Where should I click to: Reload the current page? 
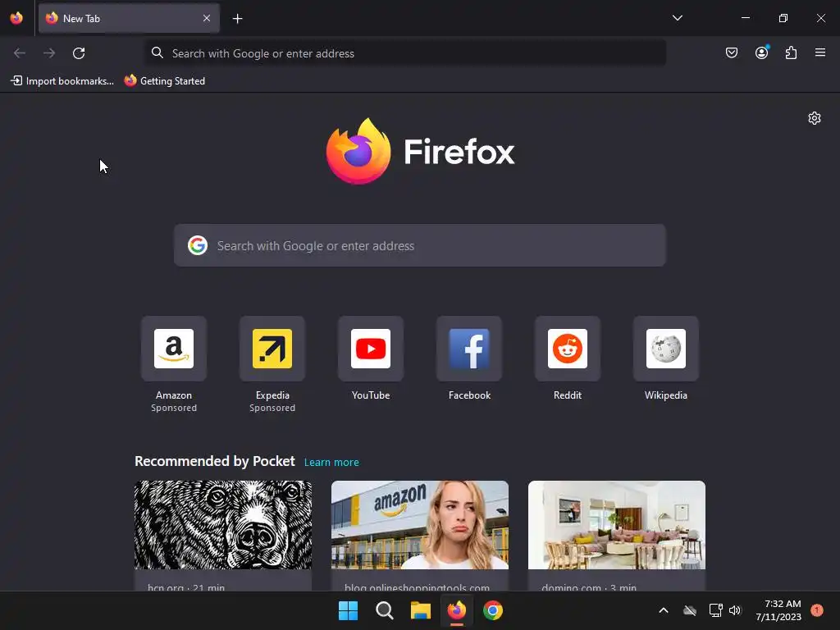click(79, 53)
